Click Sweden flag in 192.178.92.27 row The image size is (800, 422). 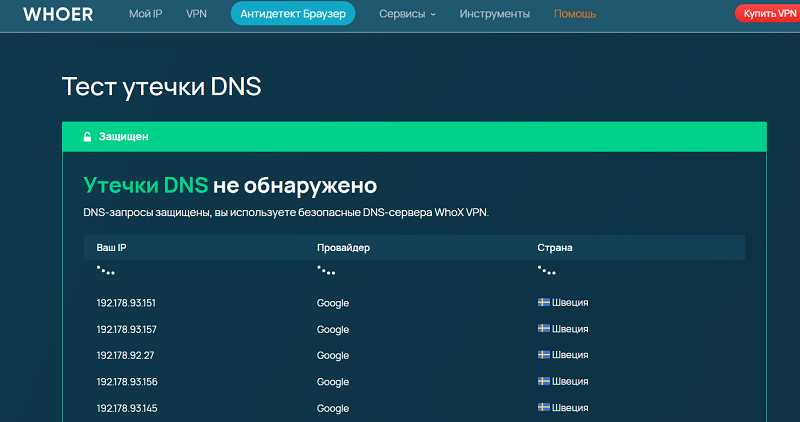(x=543, y=354)
